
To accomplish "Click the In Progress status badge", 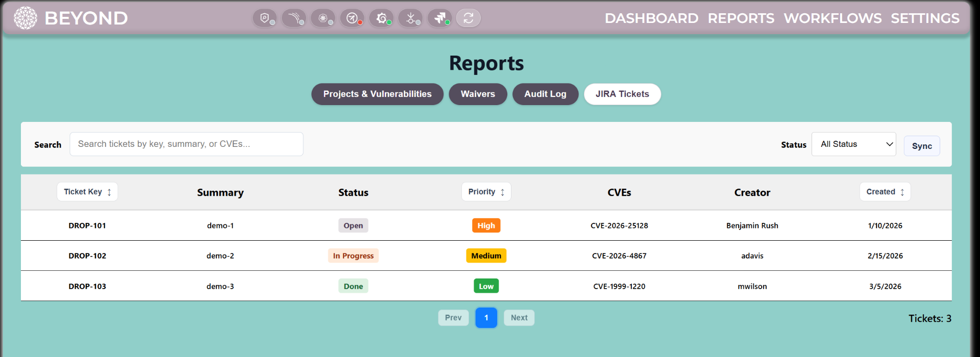I will pos(353,256).
